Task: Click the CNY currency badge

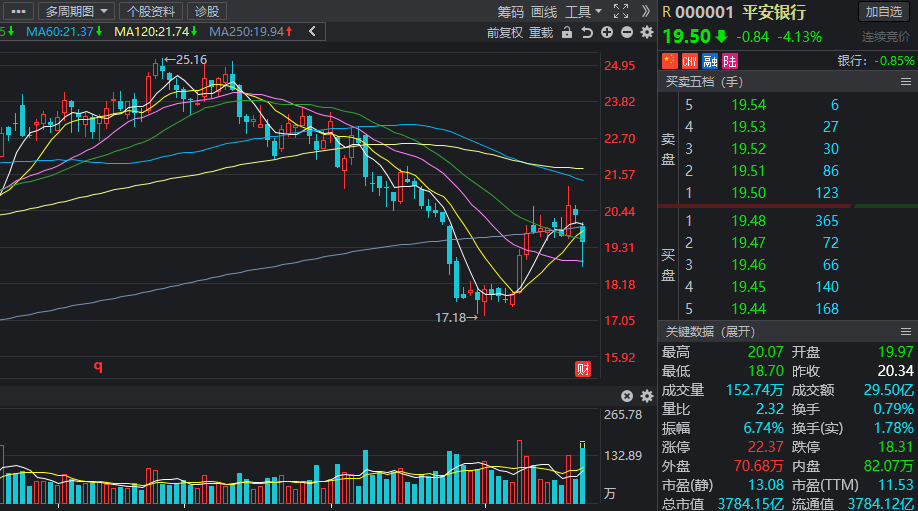Action: tap(690, 61)
